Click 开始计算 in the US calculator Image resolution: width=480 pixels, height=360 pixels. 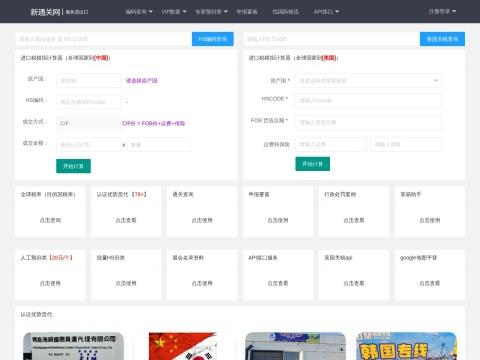tap(313, 164)
